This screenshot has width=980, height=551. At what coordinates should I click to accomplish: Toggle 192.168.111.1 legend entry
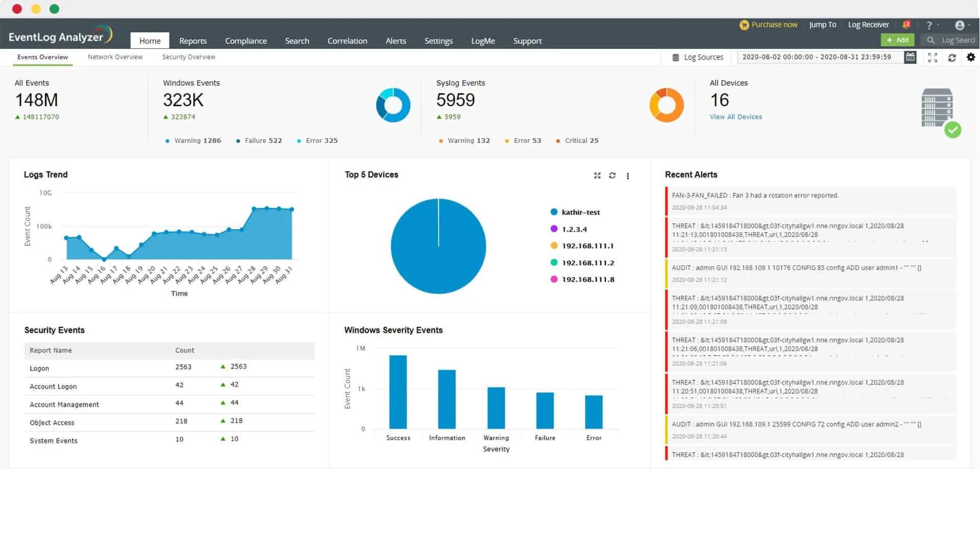click(x=587, y=246)
